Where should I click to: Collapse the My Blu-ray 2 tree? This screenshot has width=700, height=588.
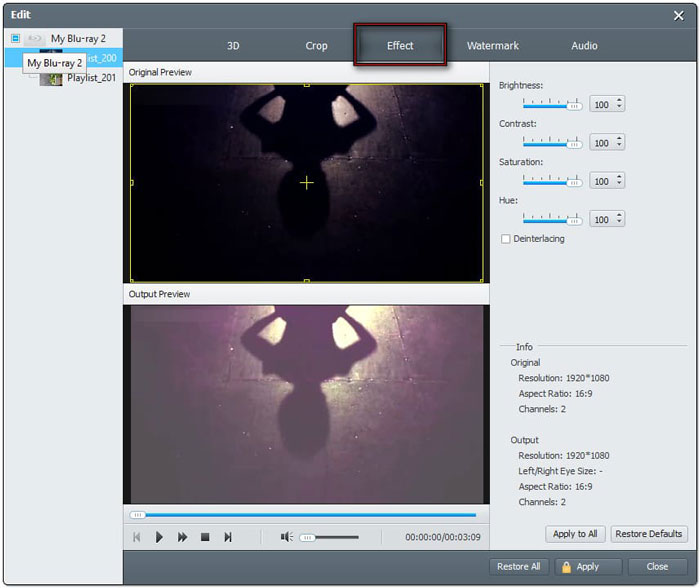[x=15, y=38]
